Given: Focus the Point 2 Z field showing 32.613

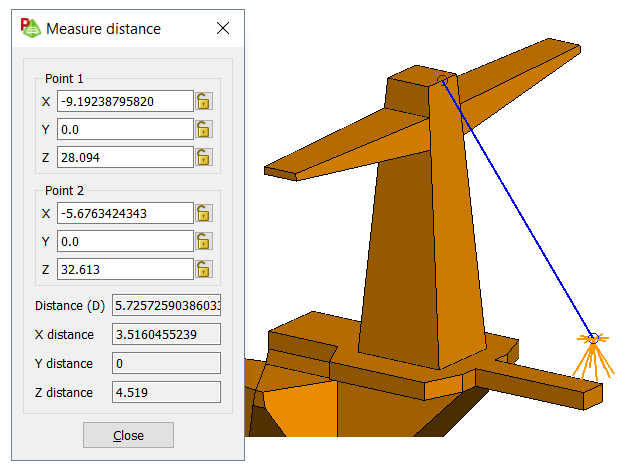Looking at the screenshot, I should pos(125,269).
